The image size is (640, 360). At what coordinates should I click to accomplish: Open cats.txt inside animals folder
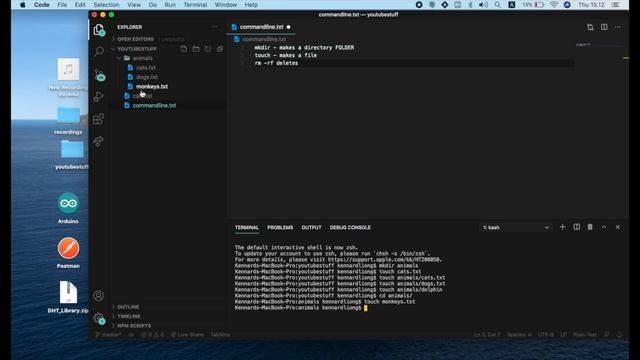[x=146, y=68]
